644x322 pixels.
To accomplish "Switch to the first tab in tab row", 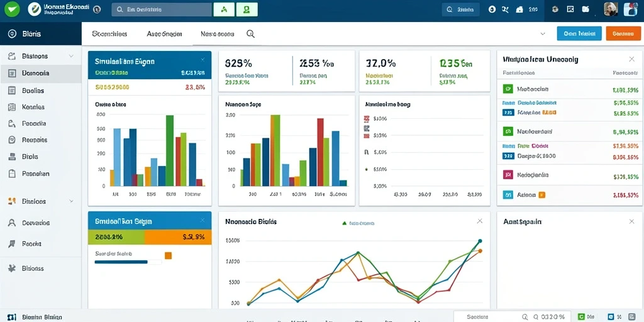I will tap(109, 34).
